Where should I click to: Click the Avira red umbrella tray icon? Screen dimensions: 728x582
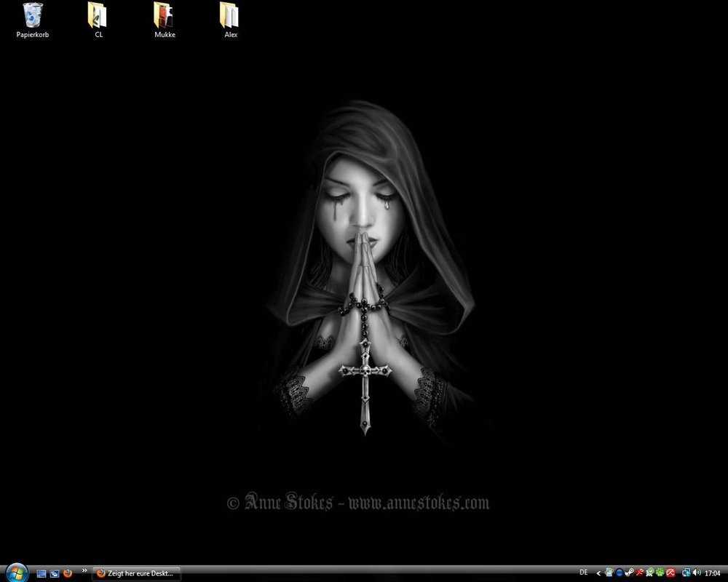[669, 573]
